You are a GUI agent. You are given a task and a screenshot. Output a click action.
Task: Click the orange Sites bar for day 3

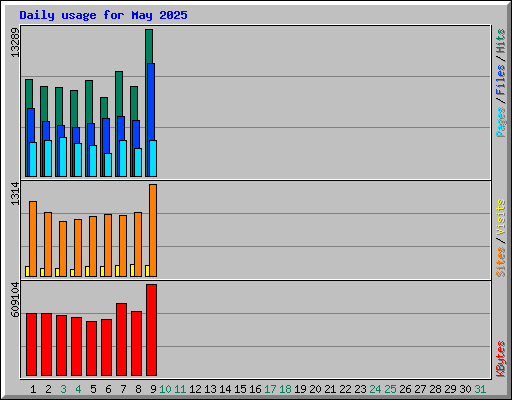(x=63, y=249)
